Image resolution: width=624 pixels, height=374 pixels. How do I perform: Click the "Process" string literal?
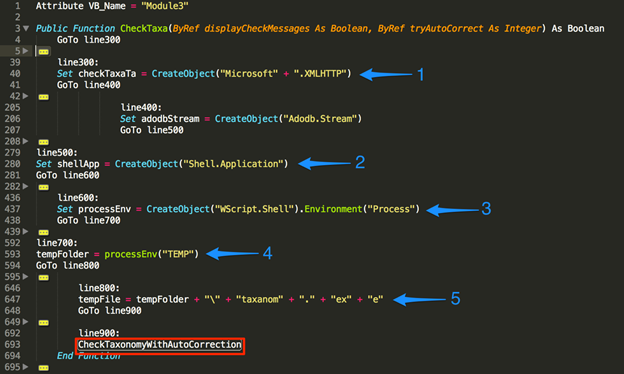click(391, 209)
